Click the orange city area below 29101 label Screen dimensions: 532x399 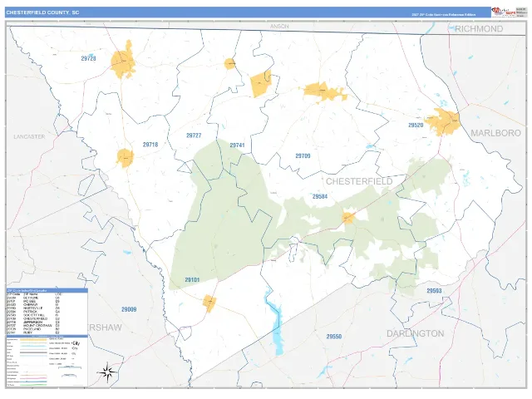click(209, 303)
